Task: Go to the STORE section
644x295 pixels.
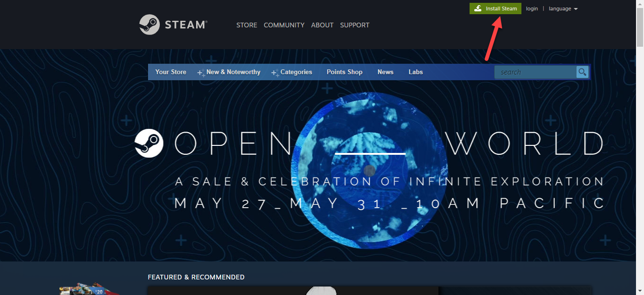Action: coord(247,25)
